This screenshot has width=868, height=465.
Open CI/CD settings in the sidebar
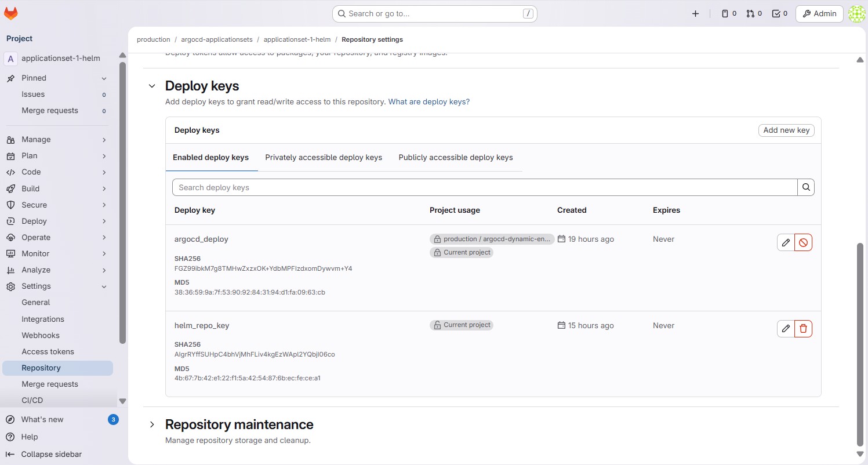(32, 400)
